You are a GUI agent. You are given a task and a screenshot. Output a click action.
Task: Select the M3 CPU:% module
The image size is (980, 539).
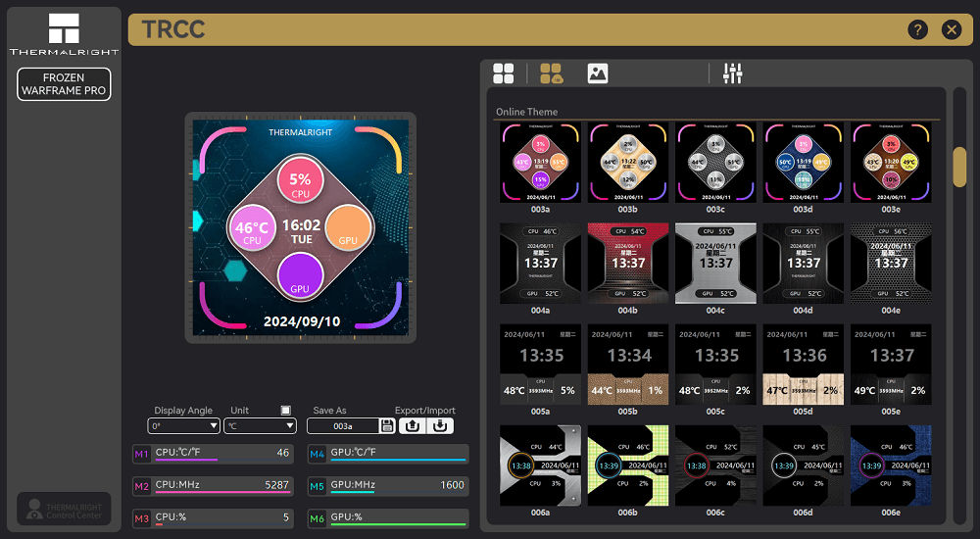(213, 518)
